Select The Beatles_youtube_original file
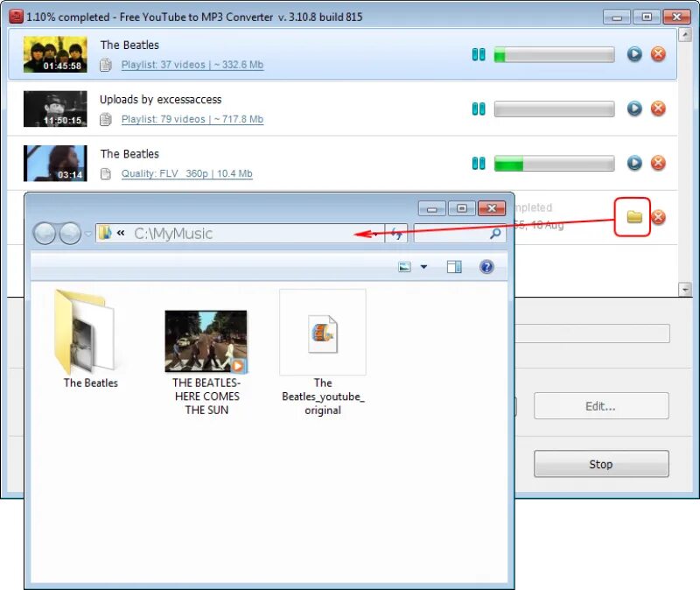Viewport: 700px width, 590px height. click(323, 353)
